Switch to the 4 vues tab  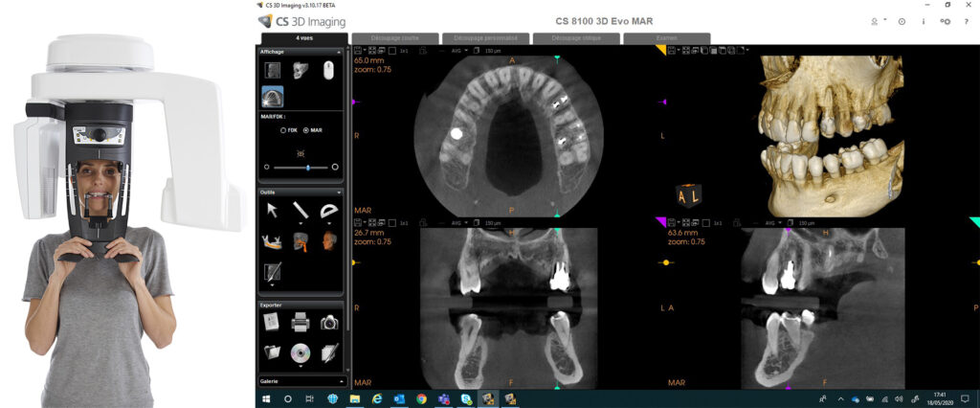[304, 38]
